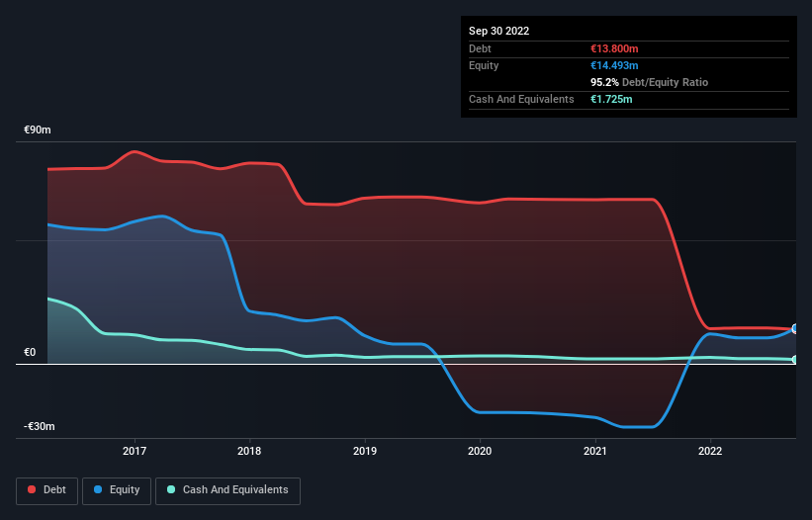
Task: Click the 2018 x-axis label
Action: point(249,451)
